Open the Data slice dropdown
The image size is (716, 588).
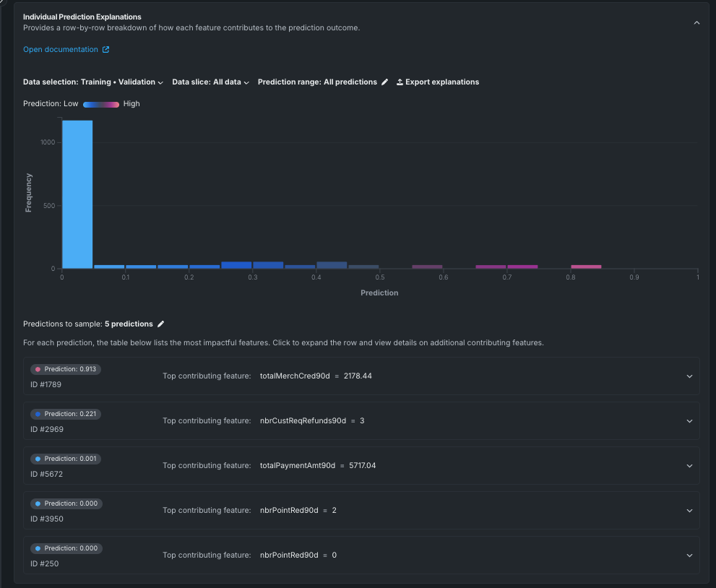[210, 82]
